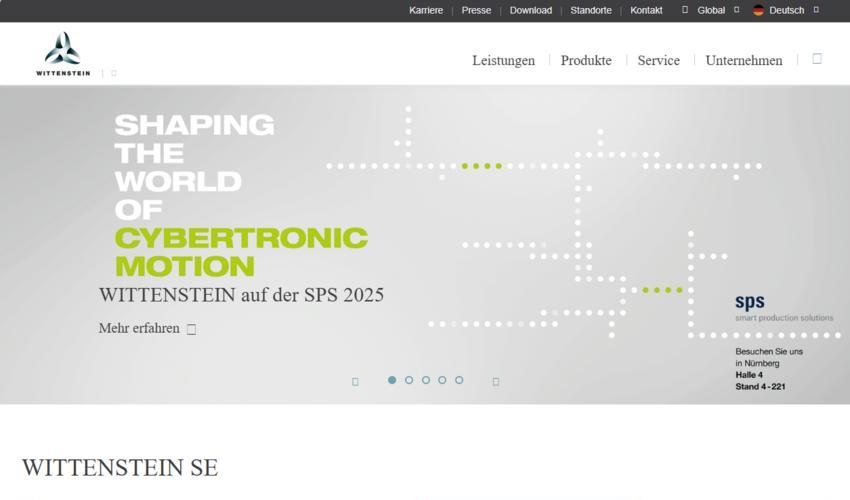Viewport: 850px width, 500px height.
Task: Open the Leistungen menu
Action: coord(503,60)
